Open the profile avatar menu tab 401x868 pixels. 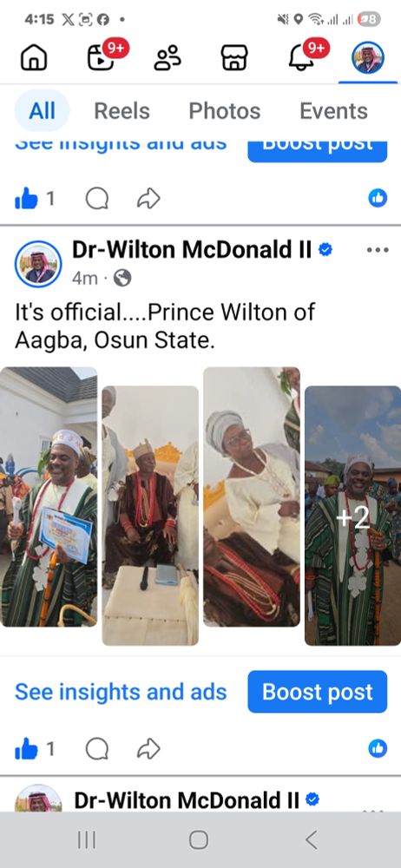tap(368, 57)
